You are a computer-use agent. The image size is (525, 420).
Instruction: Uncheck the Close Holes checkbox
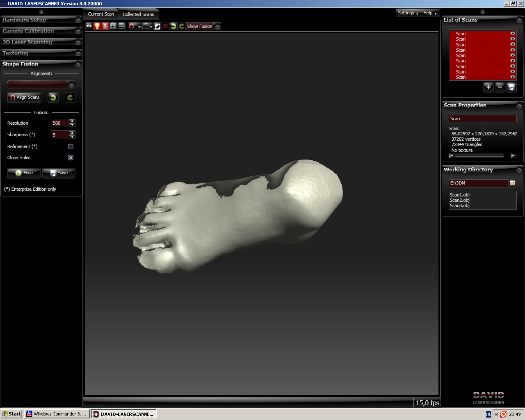click(x=71, y=157)
